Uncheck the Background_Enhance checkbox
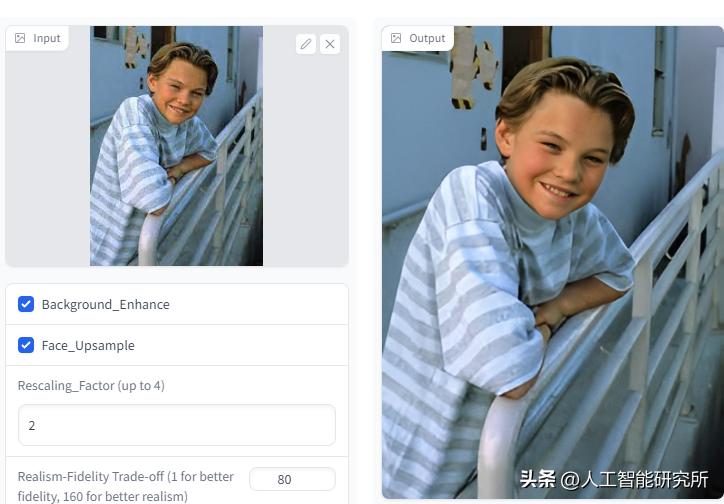The width and height of the screenshot is (724, 504). tap(26, 304)
